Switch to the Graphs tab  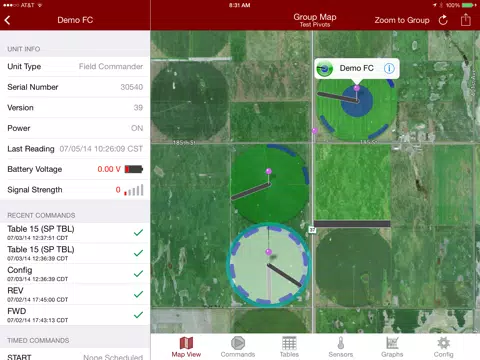click(x=392, y=347)
